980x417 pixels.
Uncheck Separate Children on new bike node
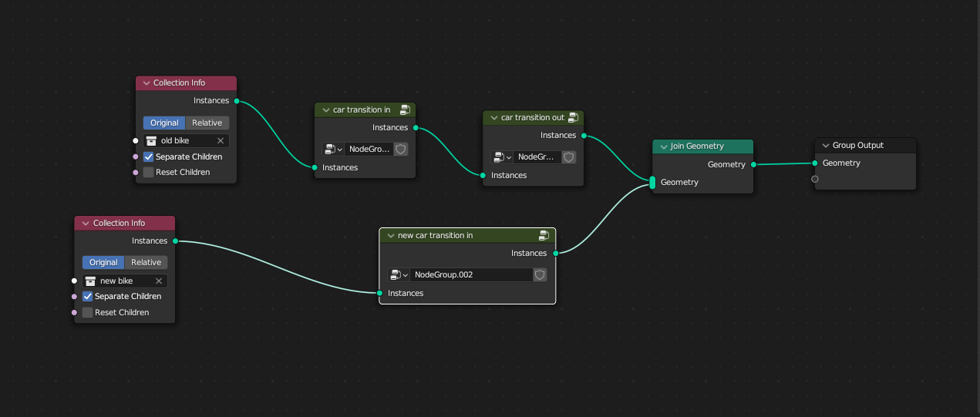coord(88,296)
